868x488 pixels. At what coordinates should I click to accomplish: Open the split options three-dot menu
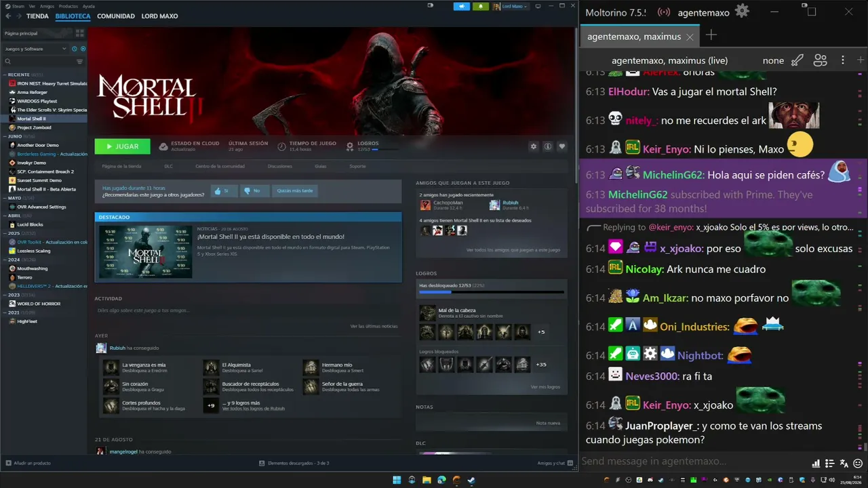point(843,60)
